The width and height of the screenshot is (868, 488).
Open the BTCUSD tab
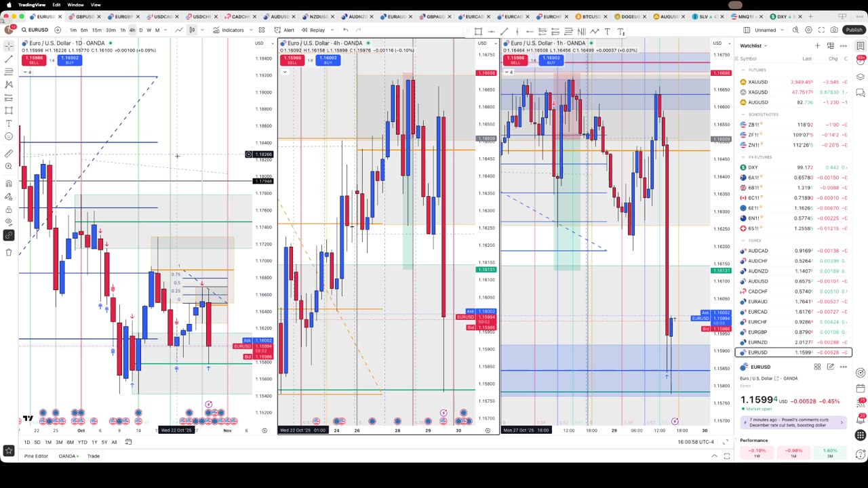(x=592, y=16)
